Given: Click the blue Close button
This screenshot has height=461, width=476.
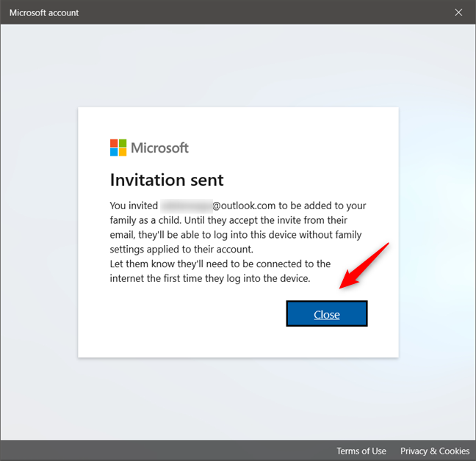Looking at the screenshot, I should [x=326, y=314].
